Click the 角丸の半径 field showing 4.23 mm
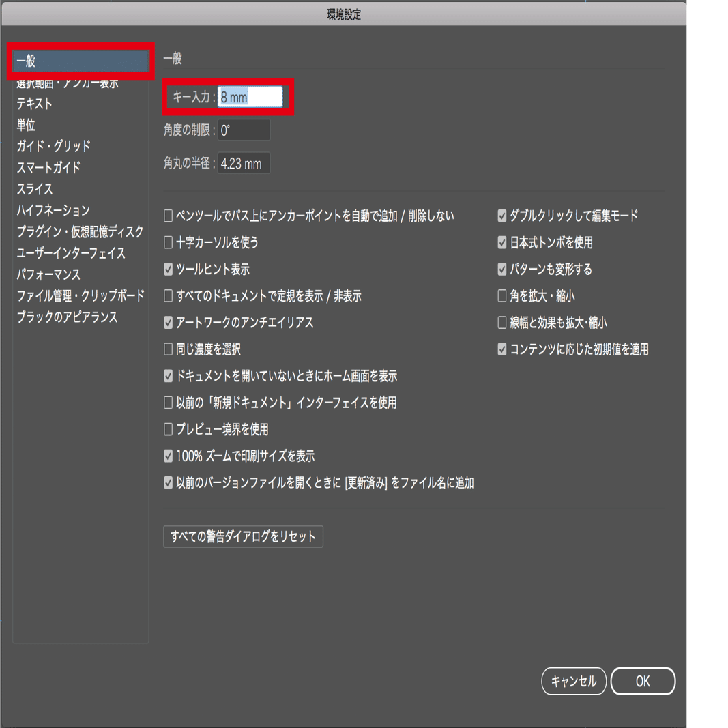The image size is (728, 728). coord(244,164)
